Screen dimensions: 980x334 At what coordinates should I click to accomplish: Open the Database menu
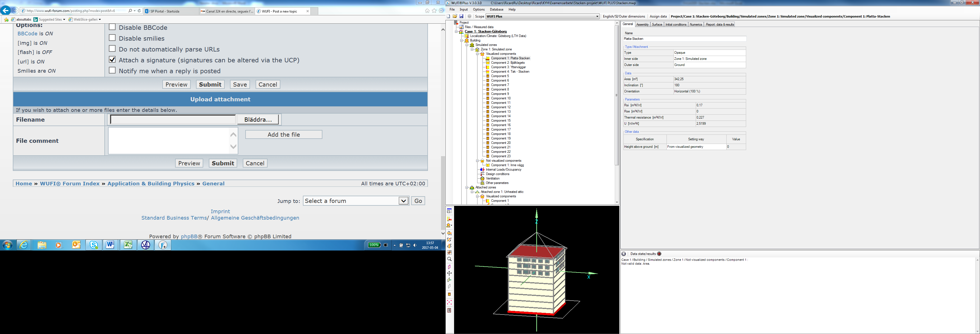tap(496, 9)
